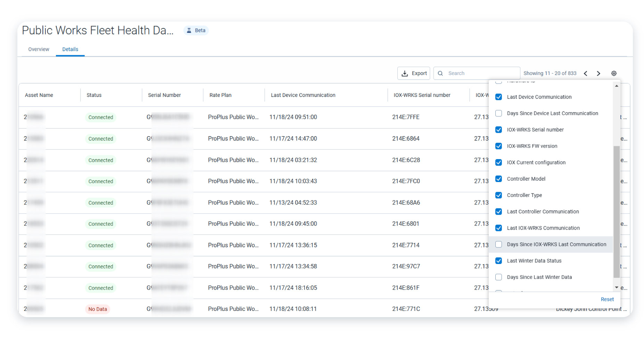Image resolution: width=644 pixels, height=338 pixels.
Task: Go to previous page using left chevron
Action: pyautogui.click(x=586, y=73)
